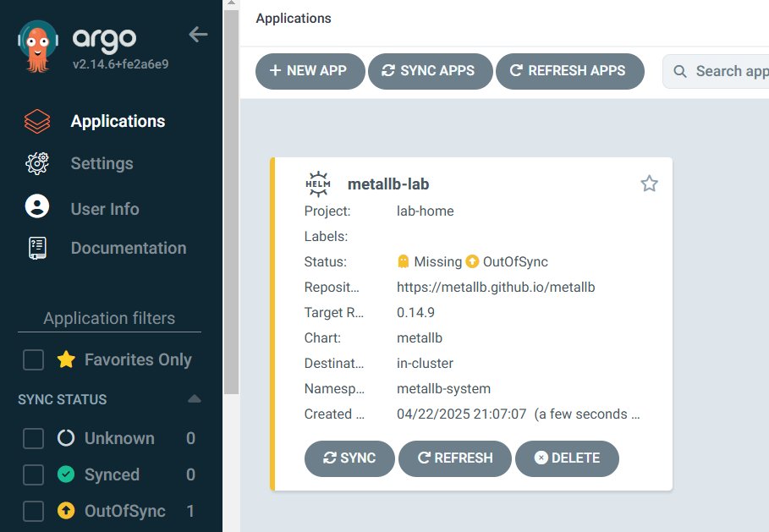The image size is (769, 532).
Task: Click the Missing ghost status icon
Action: pyautogui.click(x=404, y=261)
